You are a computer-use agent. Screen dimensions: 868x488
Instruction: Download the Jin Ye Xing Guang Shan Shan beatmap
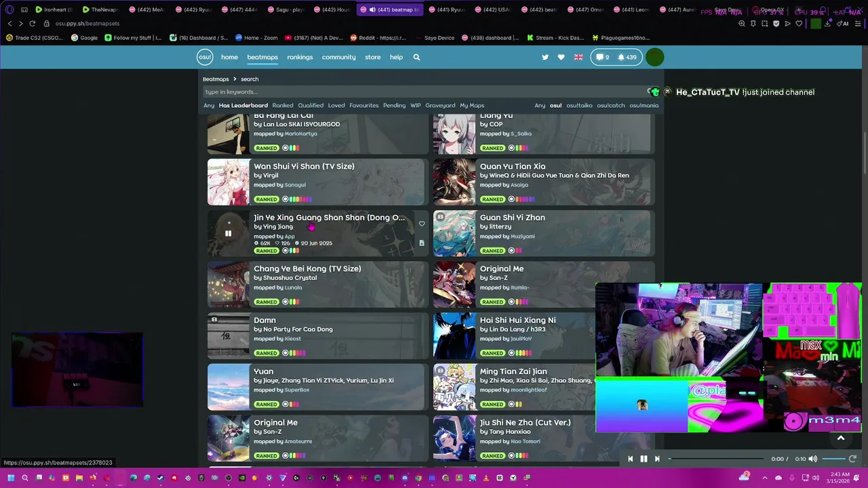tap(422, 243)
